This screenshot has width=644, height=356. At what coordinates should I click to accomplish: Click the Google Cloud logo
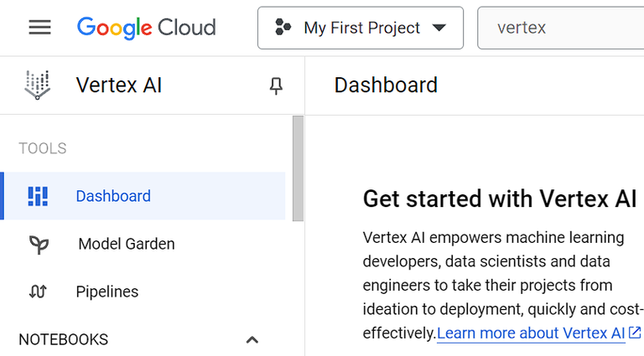point(146,28)
